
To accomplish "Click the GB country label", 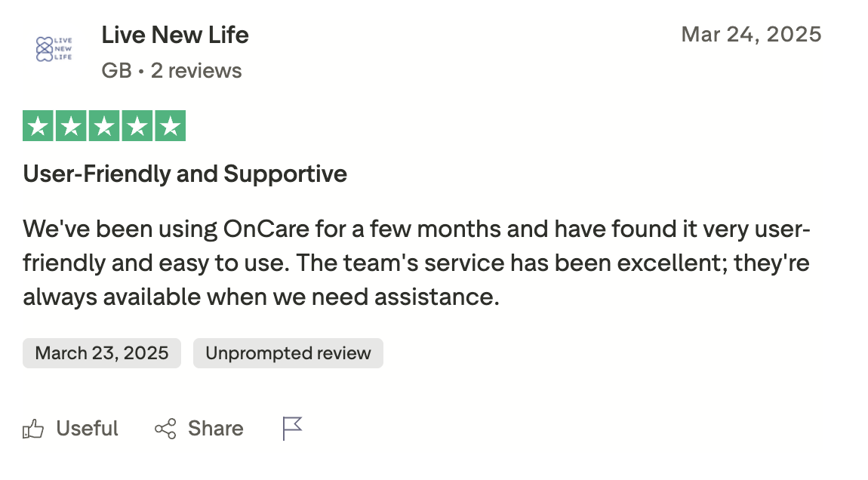I will [x=116, y=71].
